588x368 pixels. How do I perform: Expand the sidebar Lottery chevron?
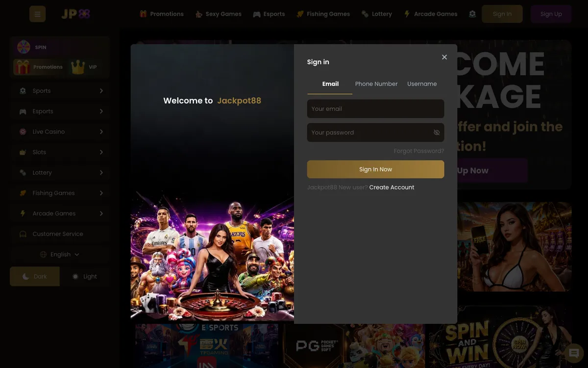click(x=101, y=173)
